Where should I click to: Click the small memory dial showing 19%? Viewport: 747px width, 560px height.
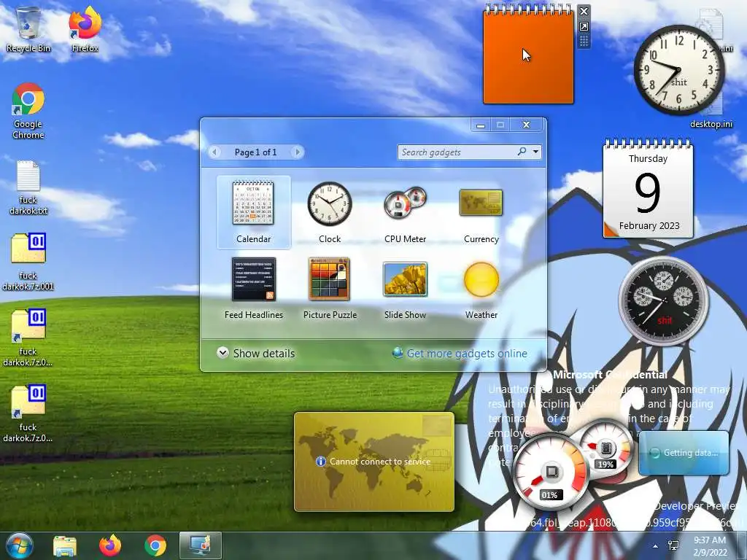click(x=605, y=448)
